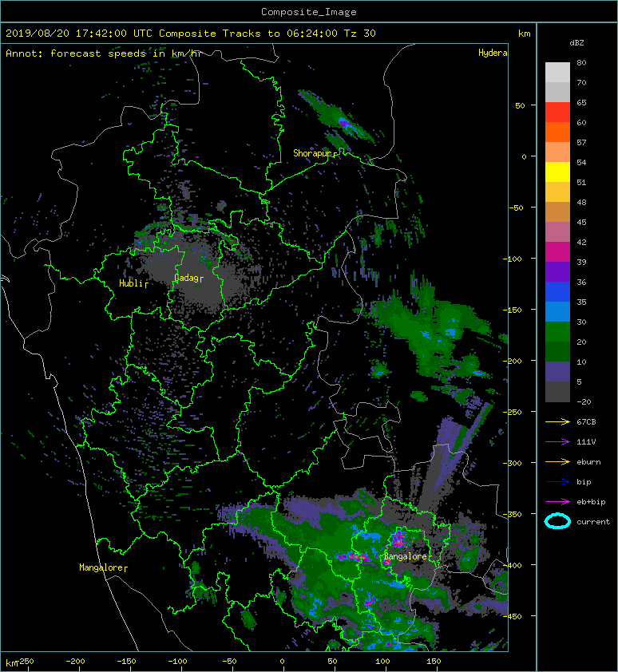Image resolution: width=618 pixels, height=672 pixels.
Task: Click the magenta eb+bip arrow in legend
Action: 557,502
